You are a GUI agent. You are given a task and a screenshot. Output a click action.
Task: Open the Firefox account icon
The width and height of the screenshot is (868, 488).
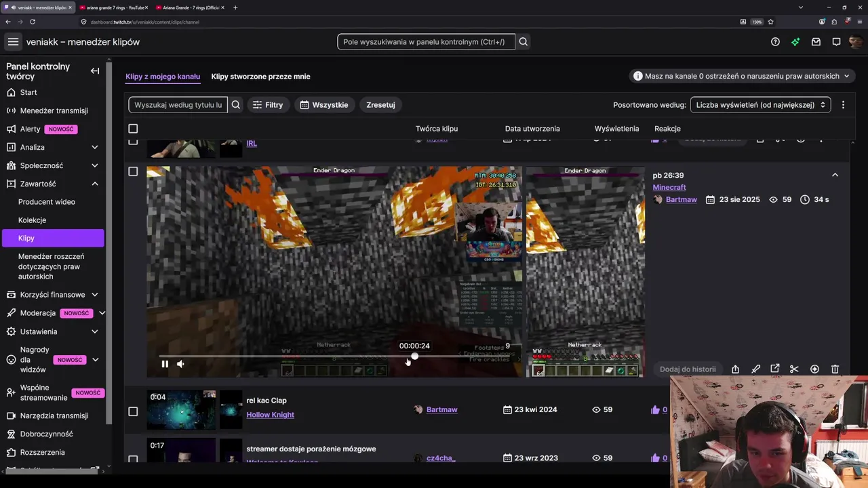(x=821, y=22)
